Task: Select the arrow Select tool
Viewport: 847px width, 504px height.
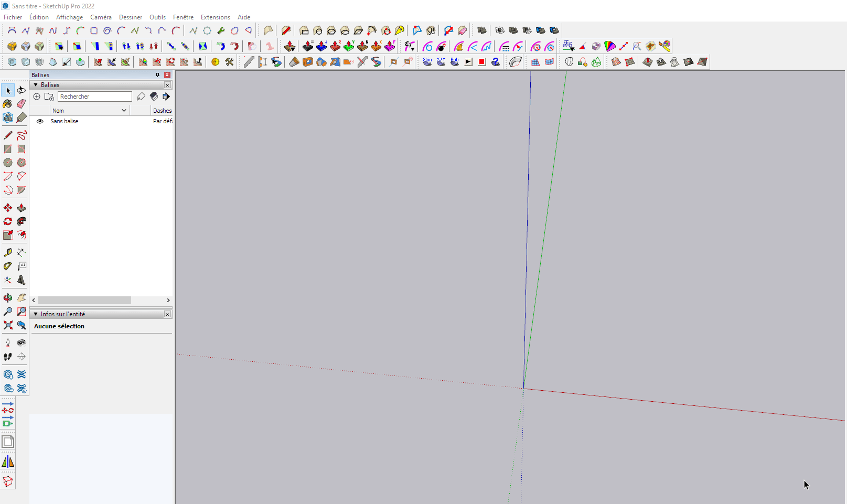Action: [8, 90]
